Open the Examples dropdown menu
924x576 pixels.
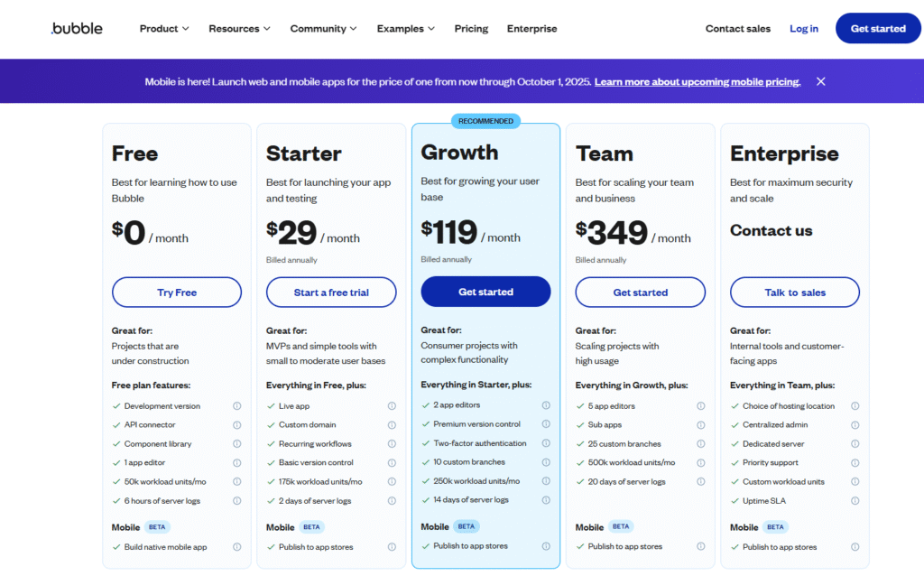[405, 29]
